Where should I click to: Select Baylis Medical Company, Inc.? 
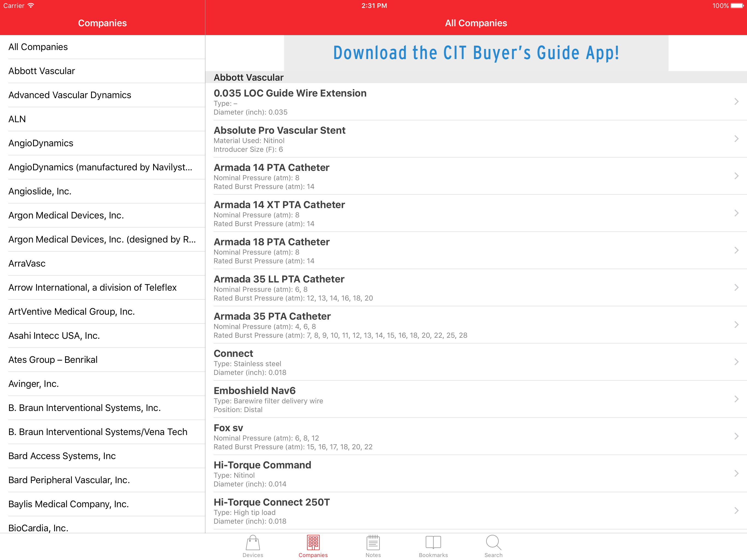click(102, 504)
